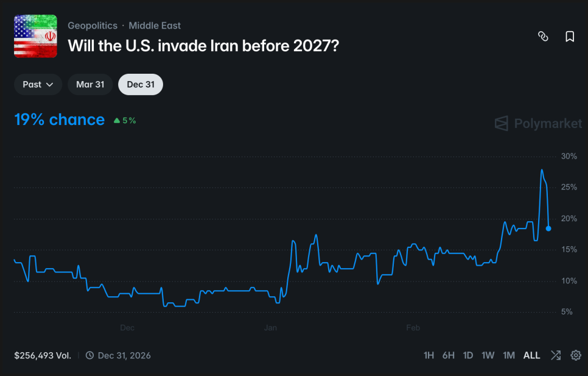Click the chart's latest data point dot
Image resolution: width=588 pixels, height=376 pixels.
tap(548, 229)
